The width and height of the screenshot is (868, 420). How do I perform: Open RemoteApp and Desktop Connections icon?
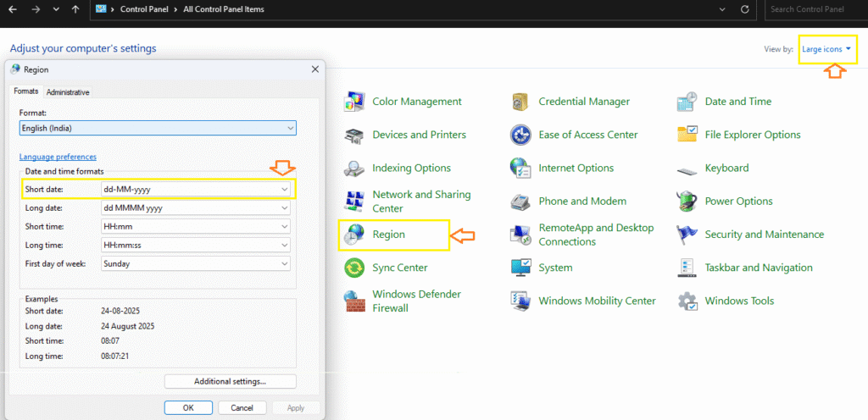[520, 235]
